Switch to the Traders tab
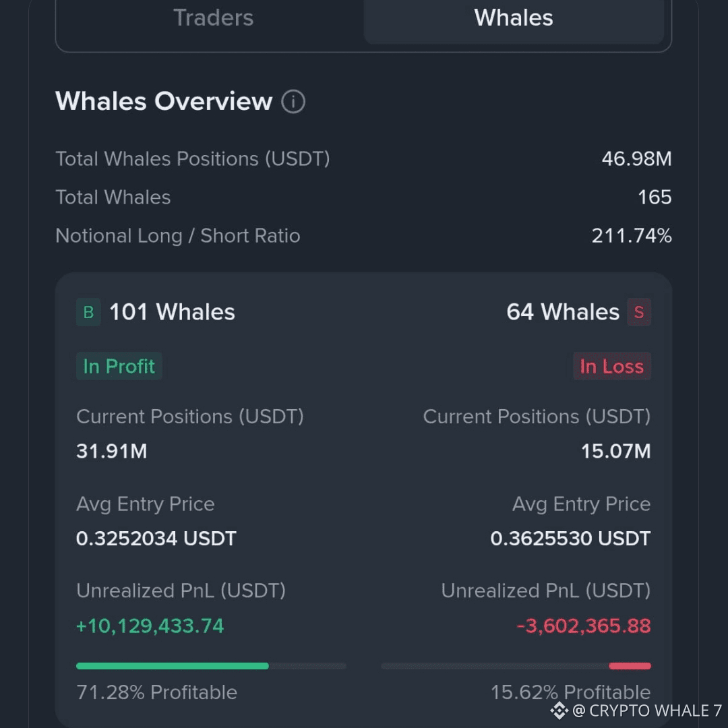The image size is (728, 728). [x=213, y=18]
